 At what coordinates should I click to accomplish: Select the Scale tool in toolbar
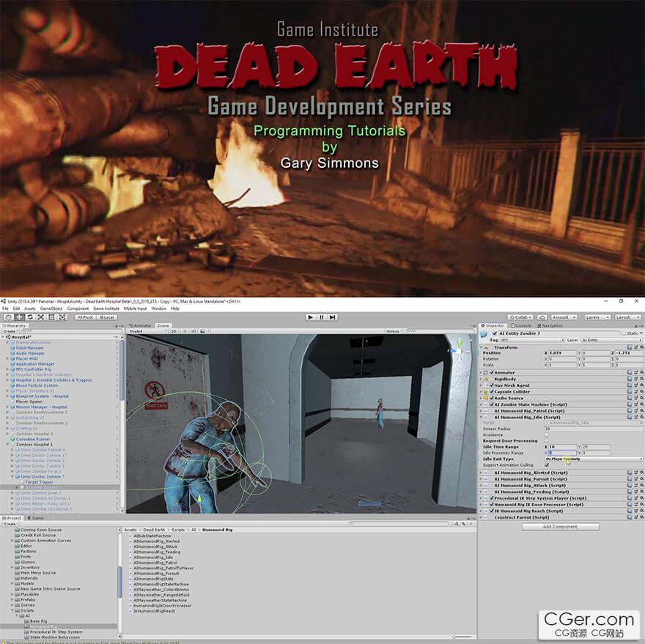[x=41, y=317]
